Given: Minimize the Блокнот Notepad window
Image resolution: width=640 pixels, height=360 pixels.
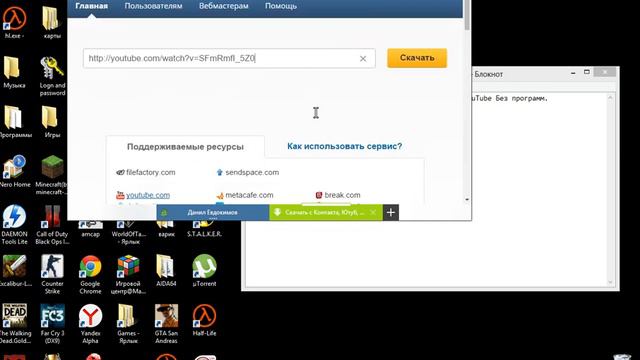Looking at the screenshot, I should [x=573, y=73].
